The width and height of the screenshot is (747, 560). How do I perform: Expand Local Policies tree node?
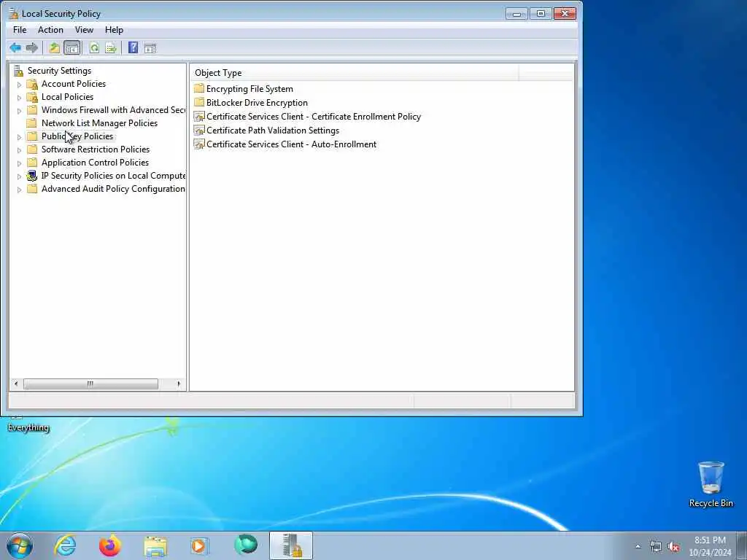(x=19, y=98)
